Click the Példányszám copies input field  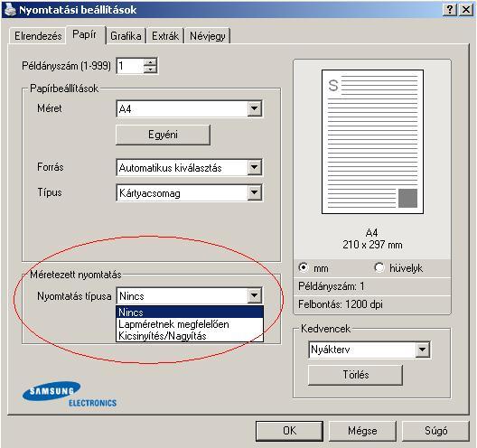(130, 66)
